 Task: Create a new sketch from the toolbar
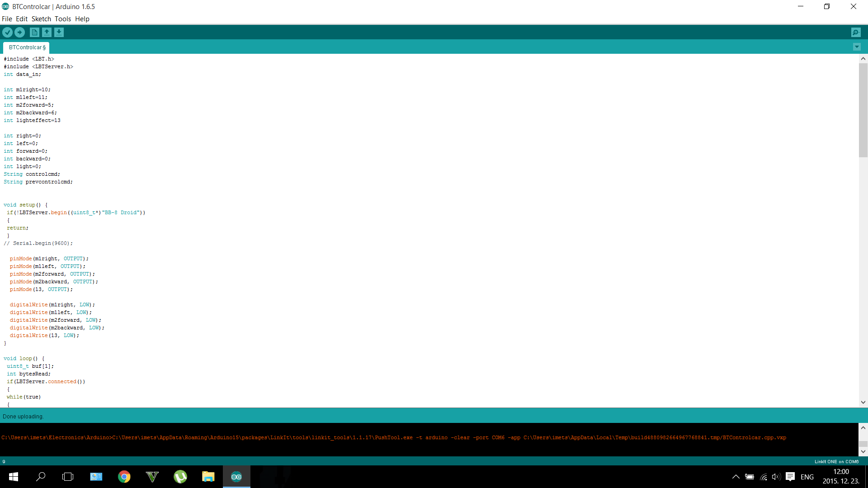tap(34, 32)
